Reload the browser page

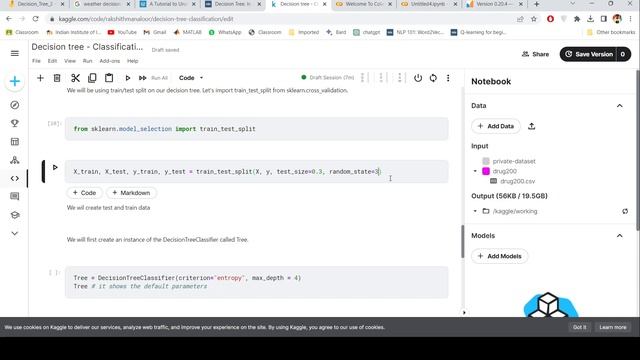(x=36, y=19)
